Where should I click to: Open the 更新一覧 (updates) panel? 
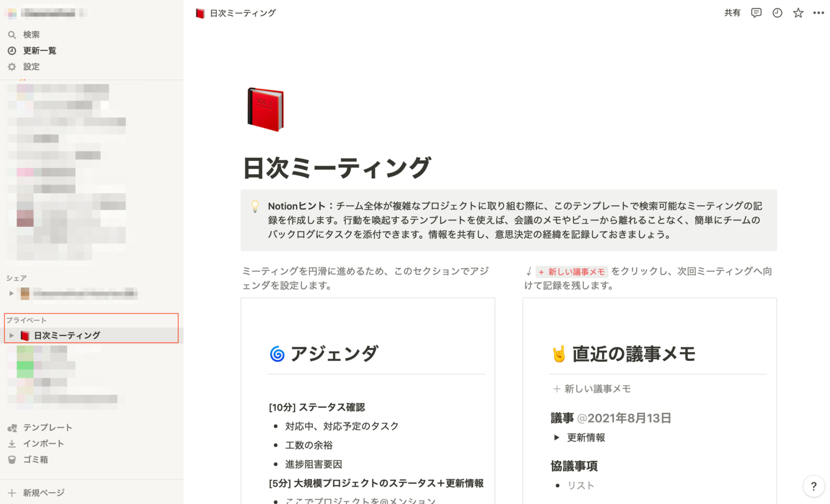pyautogui.click(x=39, y=50)
